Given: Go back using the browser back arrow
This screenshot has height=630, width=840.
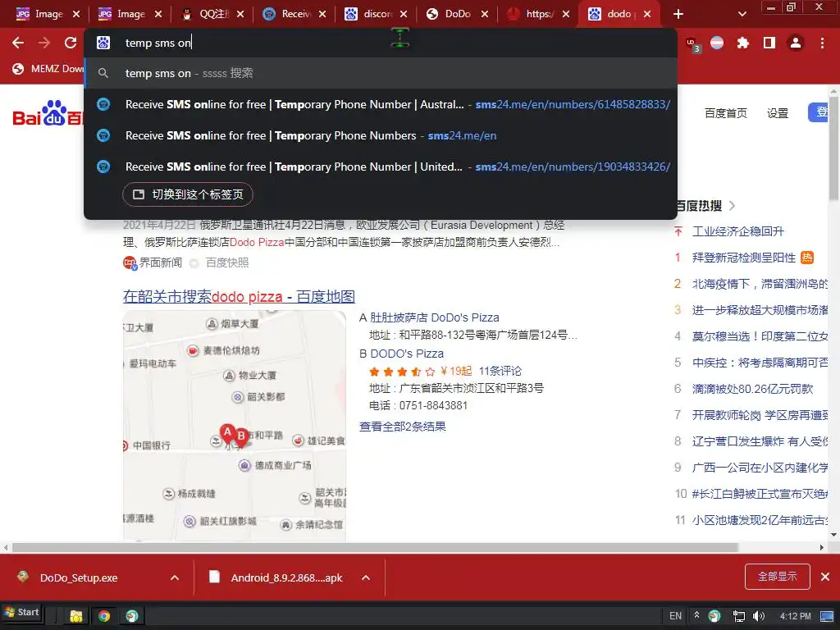Looking at the screenshot, I should coord(18,43).
